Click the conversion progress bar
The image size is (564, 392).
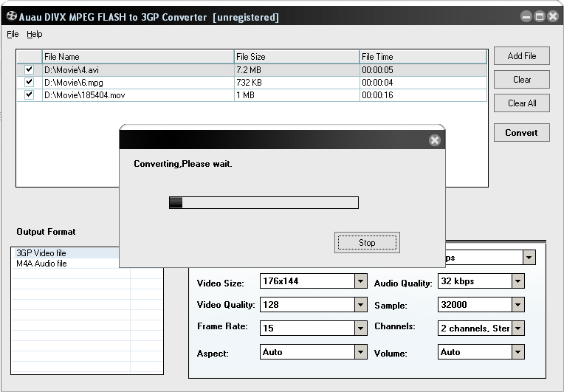pos(264,202)
